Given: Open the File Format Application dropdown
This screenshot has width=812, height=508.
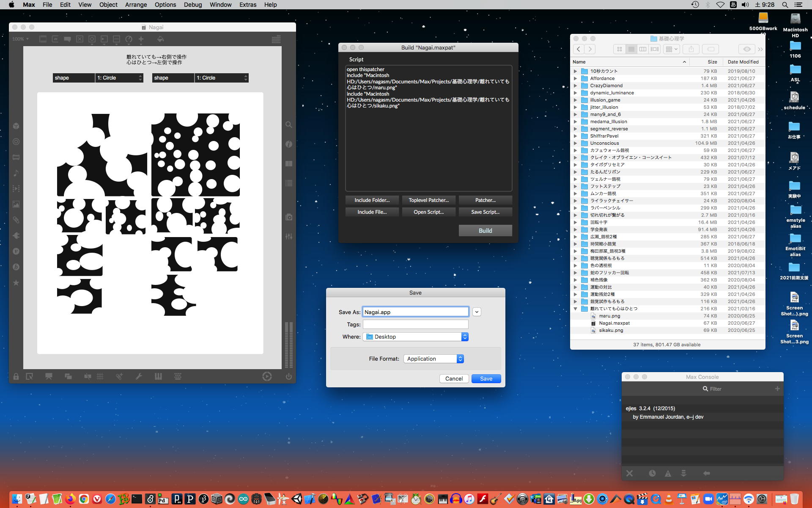Looking at the screenshot, I should 433,359.
